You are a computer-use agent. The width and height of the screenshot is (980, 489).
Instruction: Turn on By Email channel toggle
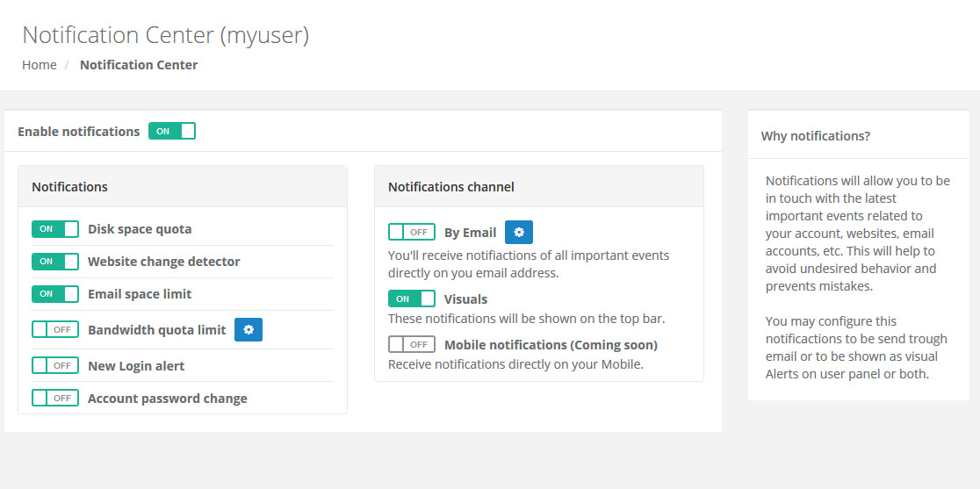[x=411, y=233]
